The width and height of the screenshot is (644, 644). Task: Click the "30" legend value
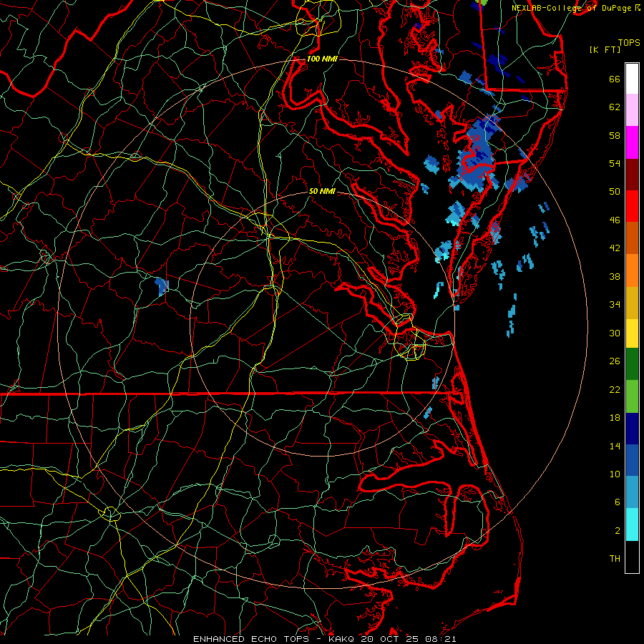[x=615, y=333]
